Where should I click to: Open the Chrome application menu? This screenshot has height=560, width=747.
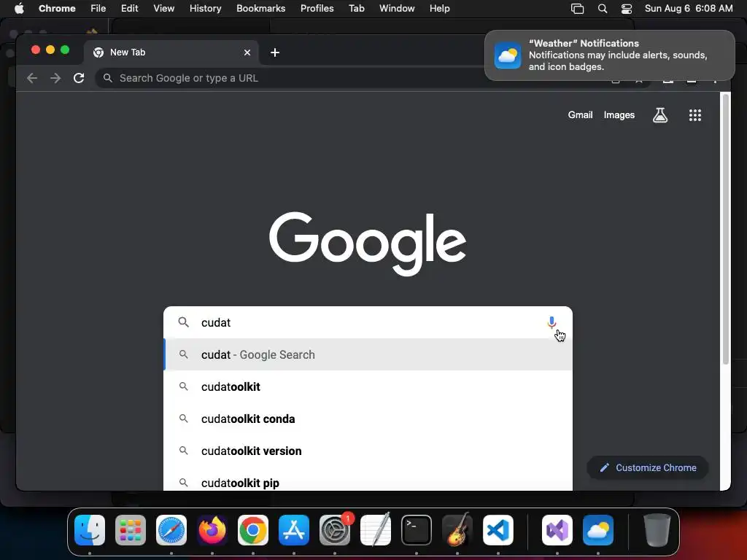tap(57, 9)
